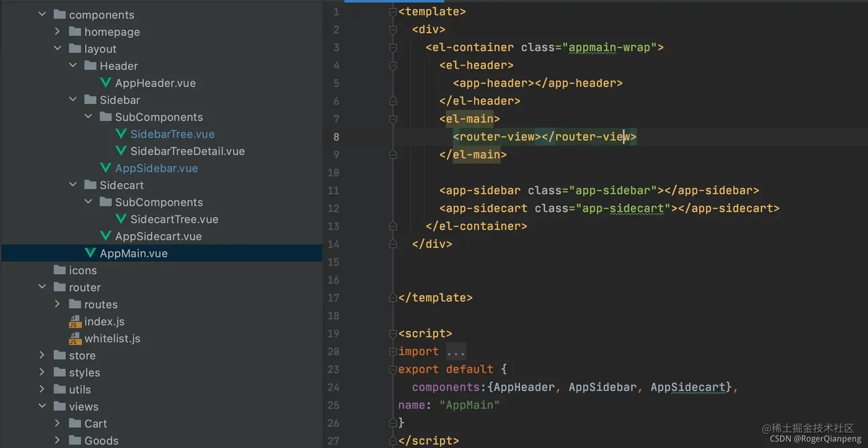
Task: Click the Vue icon beside AppSidecart.vue
Action: point(106,236)
